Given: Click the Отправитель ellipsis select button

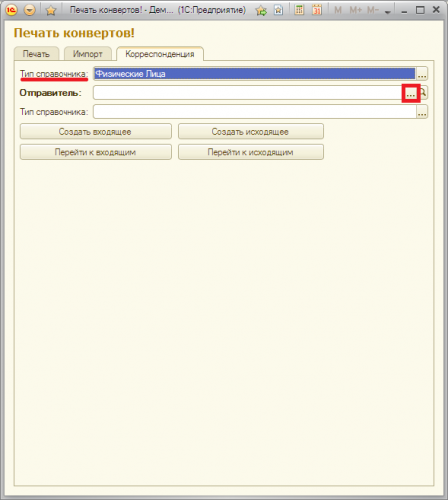Looking at the screenshot, I should pyautogui.click(x=411, y=93).
